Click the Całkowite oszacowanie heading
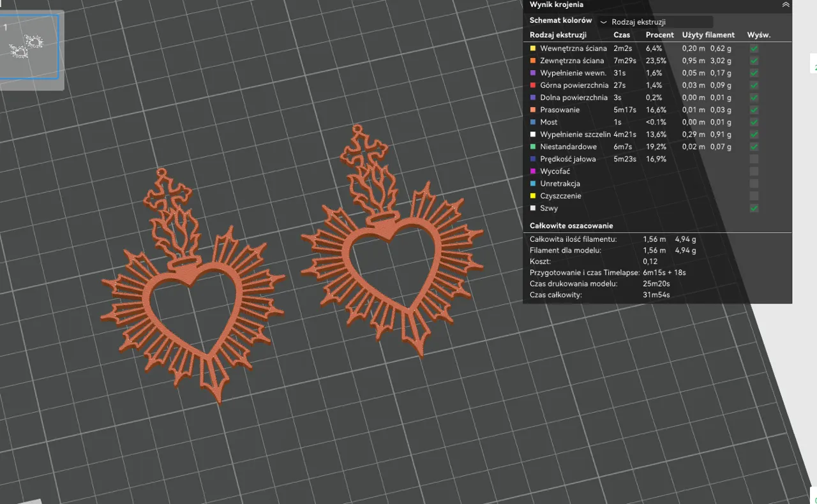The width and height of the screenshot is (817, 504). point(571,226)
